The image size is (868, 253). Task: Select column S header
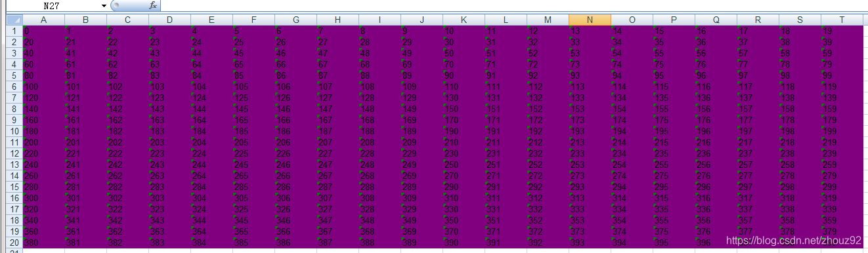800,20
